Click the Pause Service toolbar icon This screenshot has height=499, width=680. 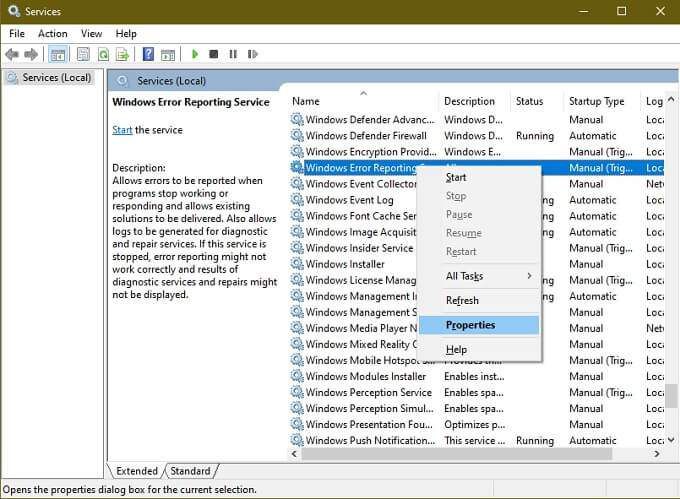(x=233, y=54)
